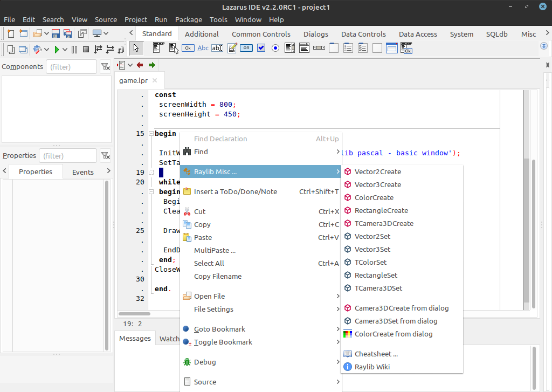Switch to the Common Controls palette tab

coord(261,34)
